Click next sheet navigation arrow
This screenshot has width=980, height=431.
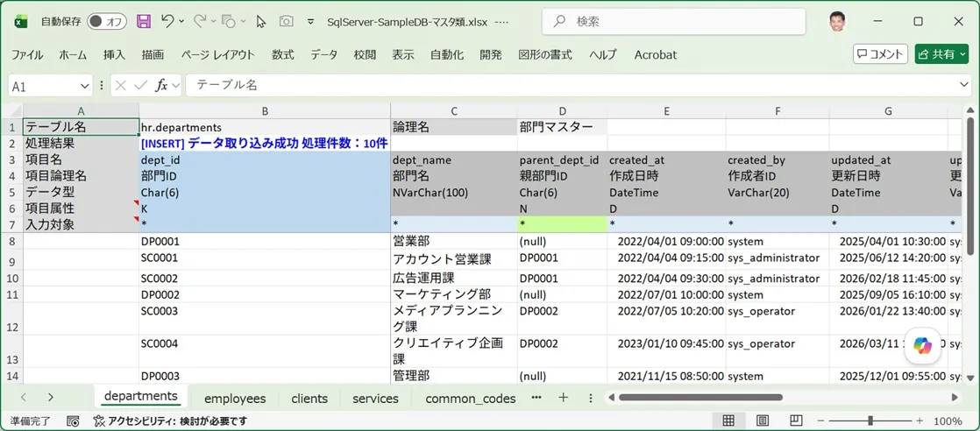point(51,397)
